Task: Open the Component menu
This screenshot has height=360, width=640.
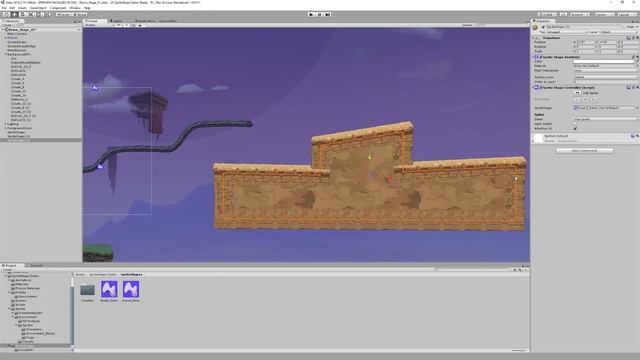Action: point(58,8)
